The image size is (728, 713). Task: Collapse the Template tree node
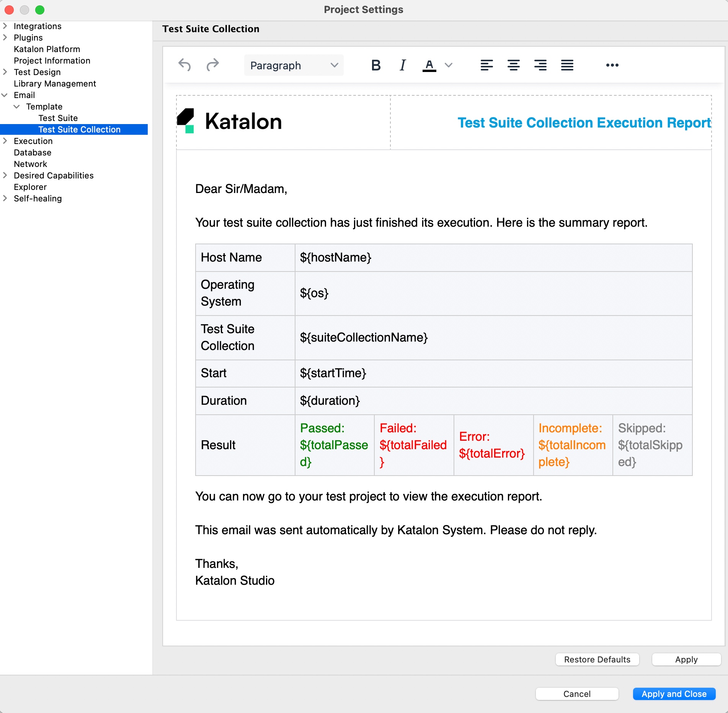pyautogui.click(x=17, y=106)
